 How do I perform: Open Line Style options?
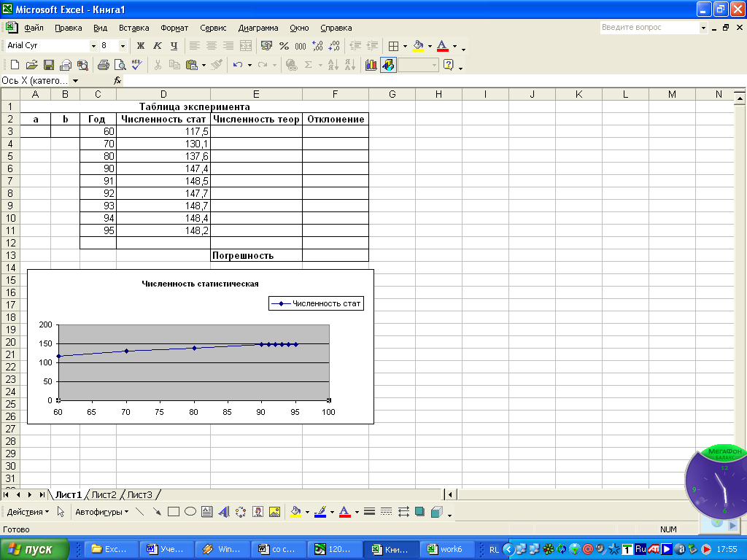coord(369,512)
